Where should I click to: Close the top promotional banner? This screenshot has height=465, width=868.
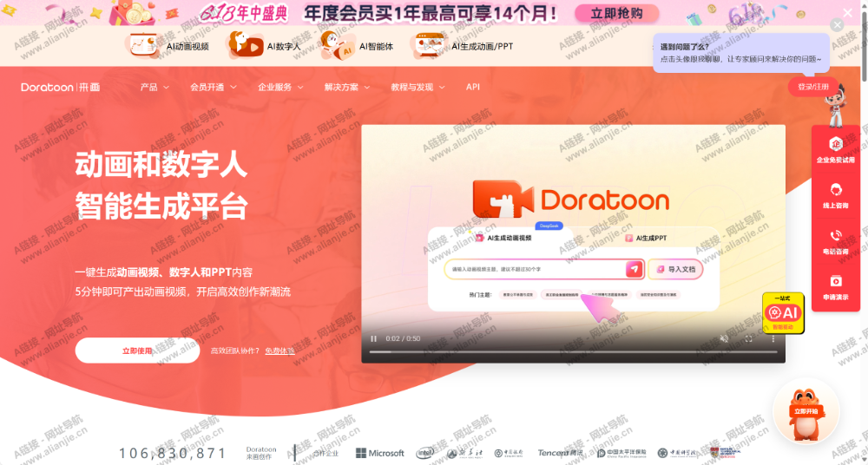[847, 12]
